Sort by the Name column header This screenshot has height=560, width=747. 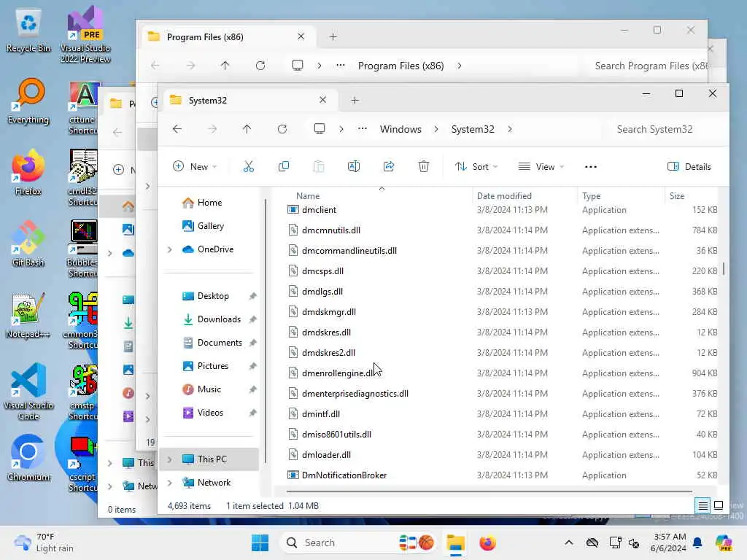click(308, 195)
